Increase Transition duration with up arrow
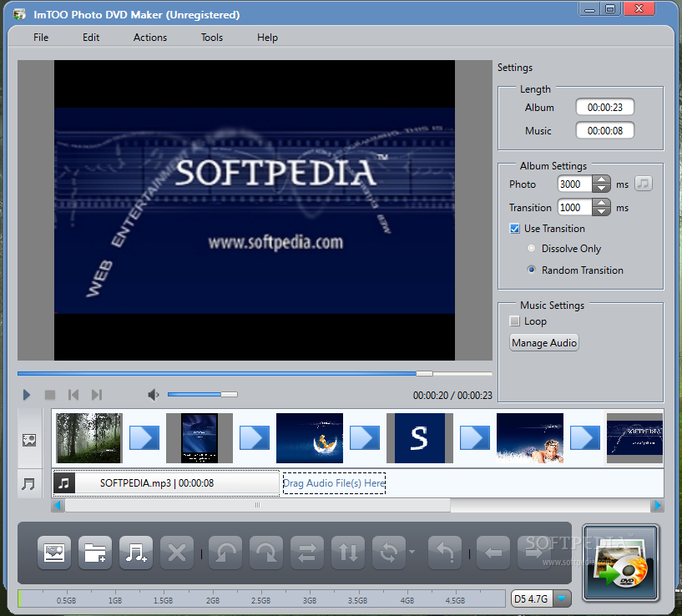Image resolution: width=682 pixels, height=616 pixels. click(x=601, y=203)
